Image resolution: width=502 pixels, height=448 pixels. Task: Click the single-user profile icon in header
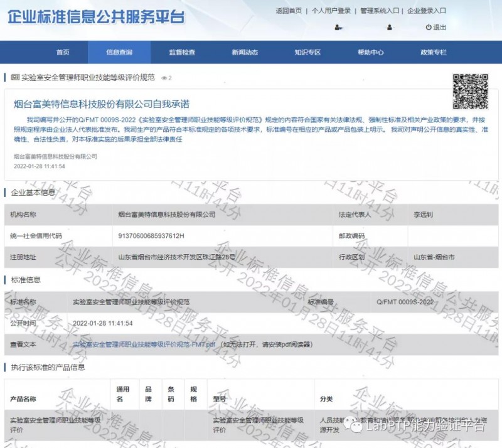tap(389, 27)
